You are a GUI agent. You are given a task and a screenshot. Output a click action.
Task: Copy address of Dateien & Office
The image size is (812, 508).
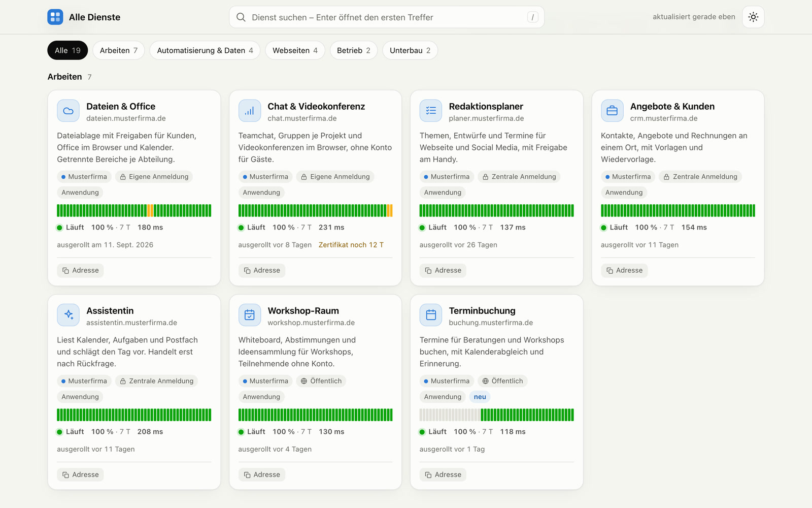(80, 270)
